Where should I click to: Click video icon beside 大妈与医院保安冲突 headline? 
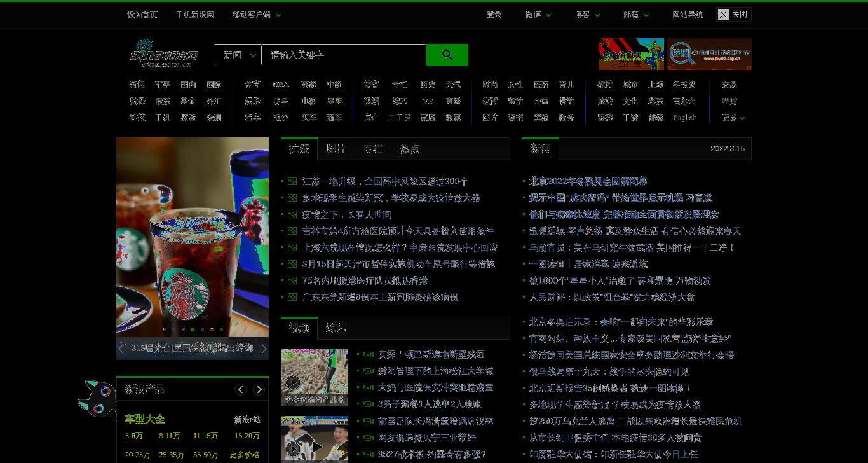click(369, 387)
